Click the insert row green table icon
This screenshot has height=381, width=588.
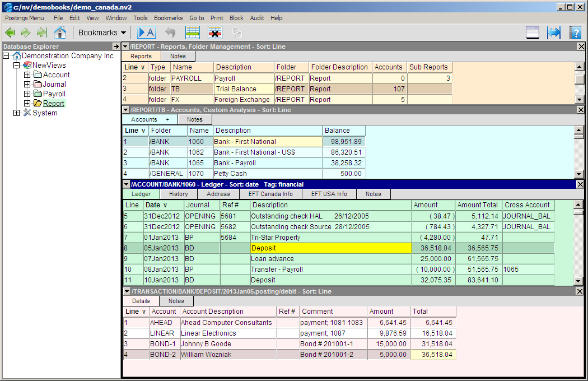click(193, 32)
